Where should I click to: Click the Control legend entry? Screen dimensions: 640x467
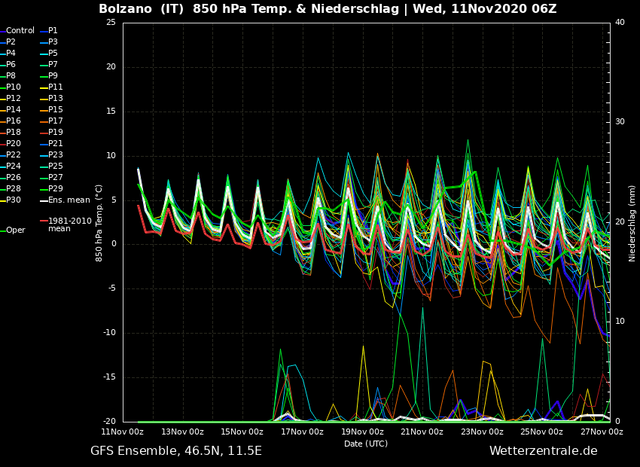[x=17, y=31]
